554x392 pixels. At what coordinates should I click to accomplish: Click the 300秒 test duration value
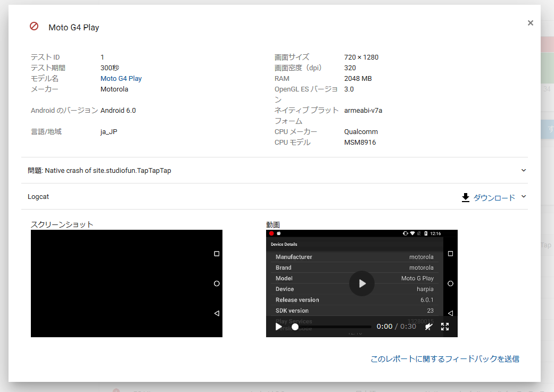(x=110, y=68)
